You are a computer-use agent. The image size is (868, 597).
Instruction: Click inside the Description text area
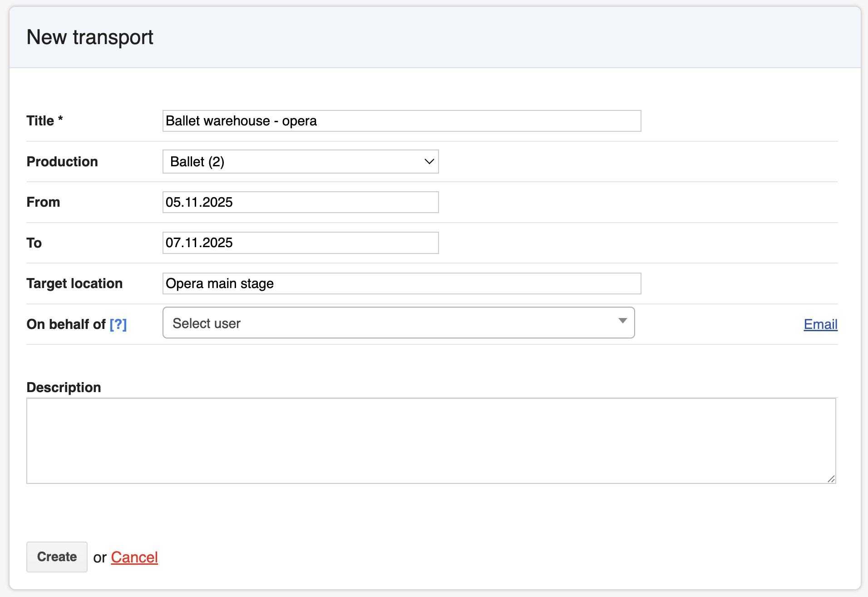(x=430, y=440)
